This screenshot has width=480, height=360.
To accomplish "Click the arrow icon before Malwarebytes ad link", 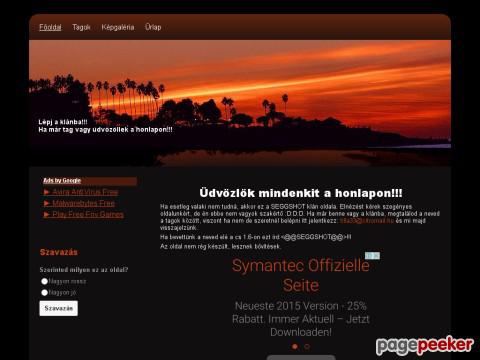I will (x=47, y=203).
